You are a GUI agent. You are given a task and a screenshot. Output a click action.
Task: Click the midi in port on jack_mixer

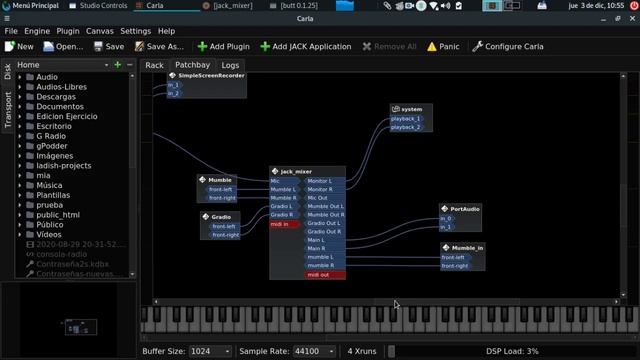pyautogui.click(x=284, y=224)
